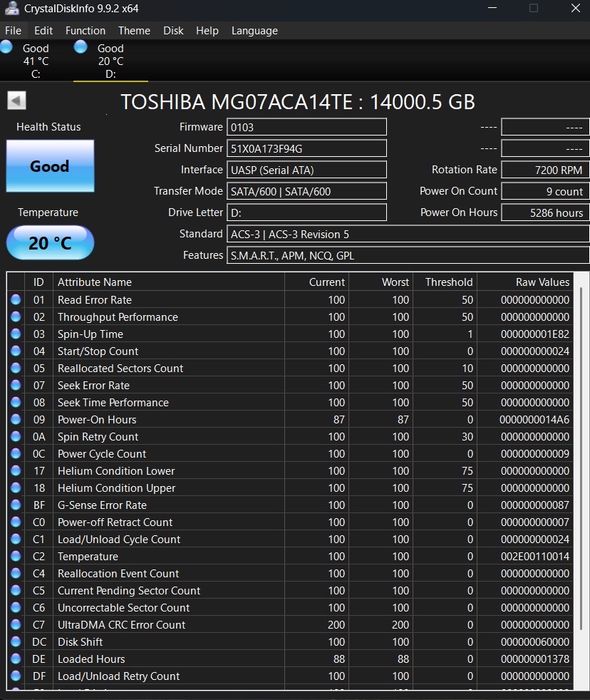Open the Disk menu

173,31
